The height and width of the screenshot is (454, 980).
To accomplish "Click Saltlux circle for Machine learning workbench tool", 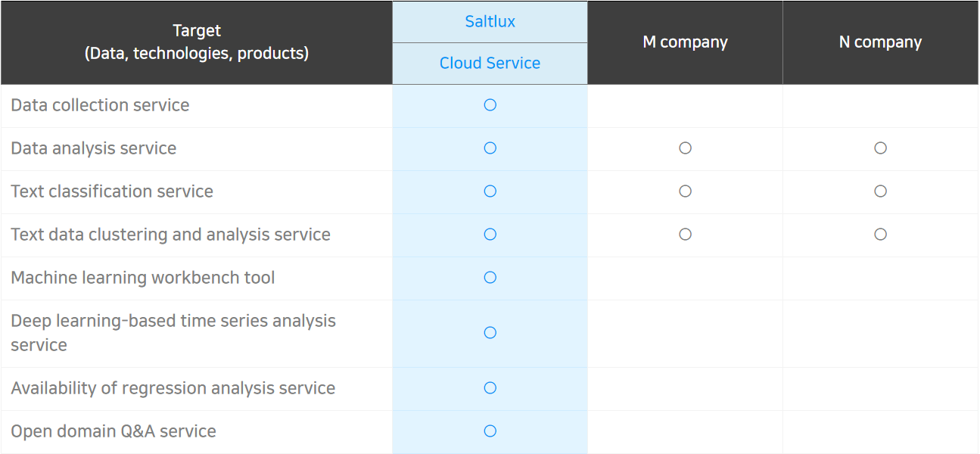I will [490, 278].
